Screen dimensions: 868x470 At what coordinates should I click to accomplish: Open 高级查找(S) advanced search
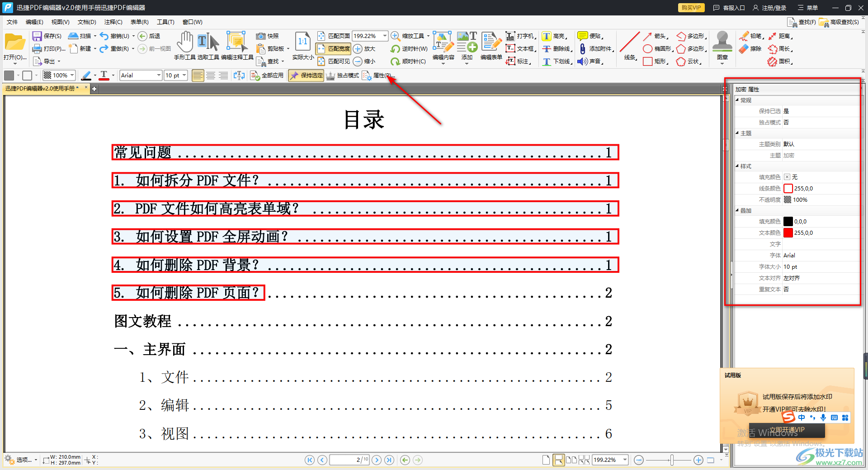[839, 22]
